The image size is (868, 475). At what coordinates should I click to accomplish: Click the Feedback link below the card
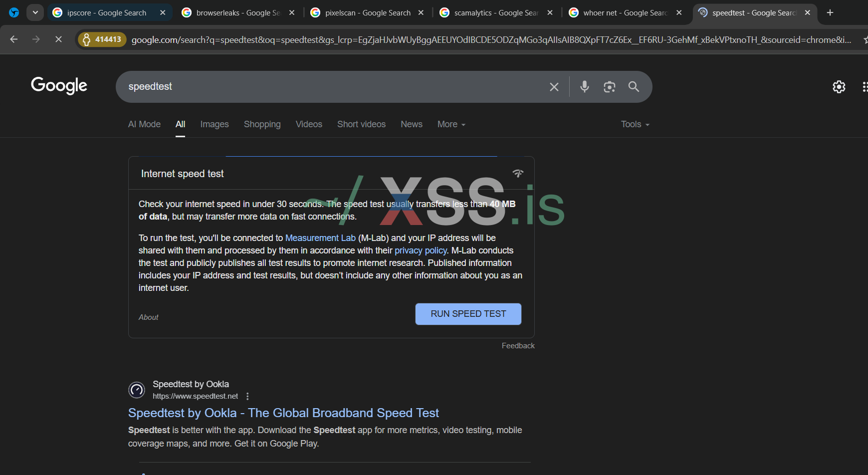tap(518, 346)
